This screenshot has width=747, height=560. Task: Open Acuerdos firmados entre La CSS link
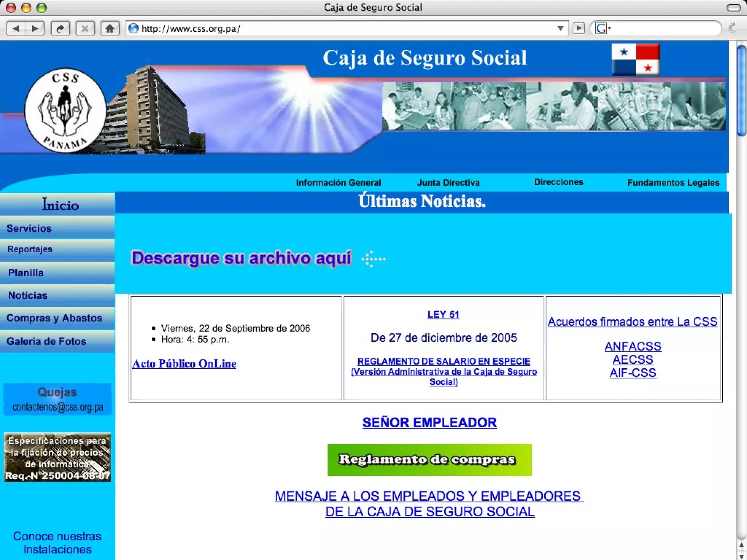[633, 322]
